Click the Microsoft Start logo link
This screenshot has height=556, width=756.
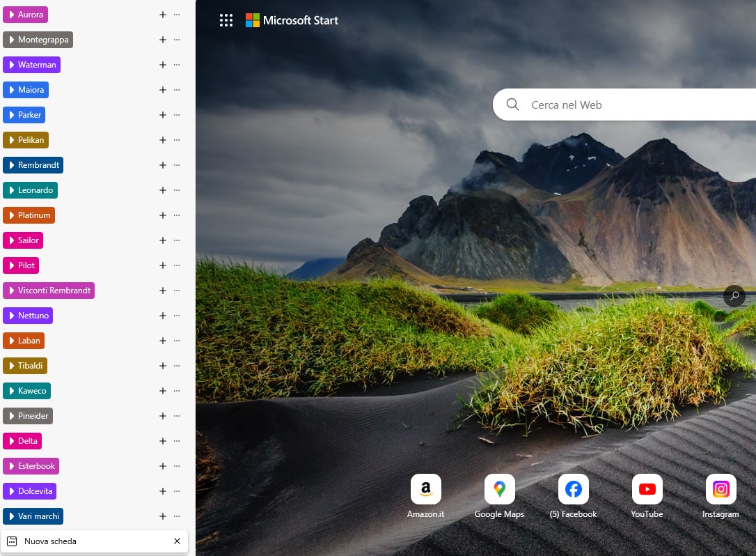[292, 20]
